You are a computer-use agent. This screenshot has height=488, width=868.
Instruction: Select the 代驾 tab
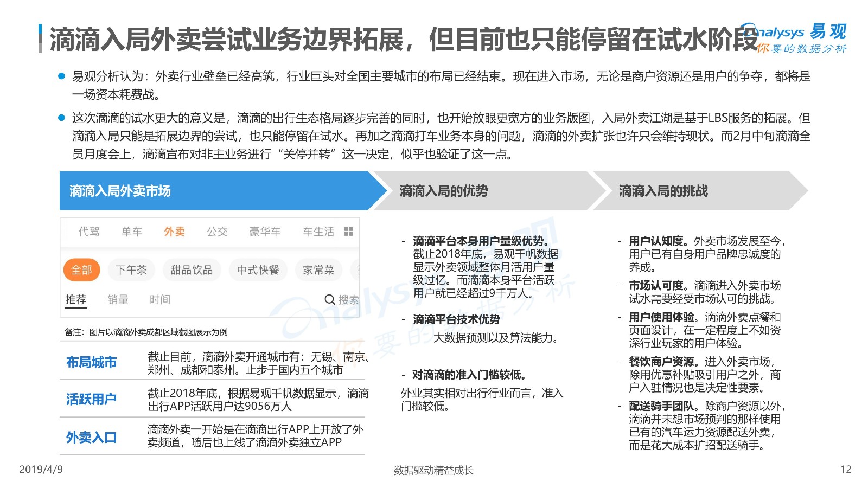tap(89, 232)
